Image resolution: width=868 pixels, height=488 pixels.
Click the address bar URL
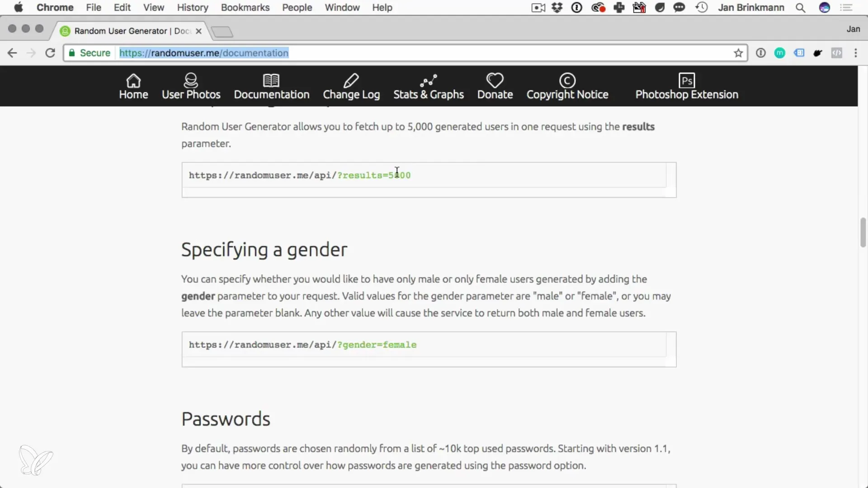pyautogui.click(x=203, y=53)
